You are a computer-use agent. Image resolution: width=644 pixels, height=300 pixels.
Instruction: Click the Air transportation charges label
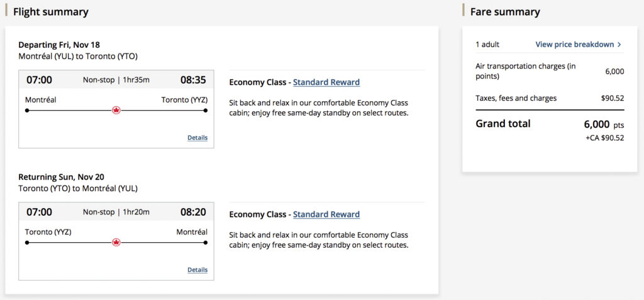pyautogui.click(x=526, y=71)
